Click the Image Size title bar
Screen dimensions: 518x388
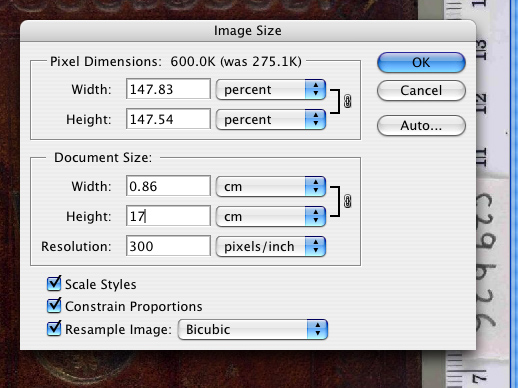[248, 31]
